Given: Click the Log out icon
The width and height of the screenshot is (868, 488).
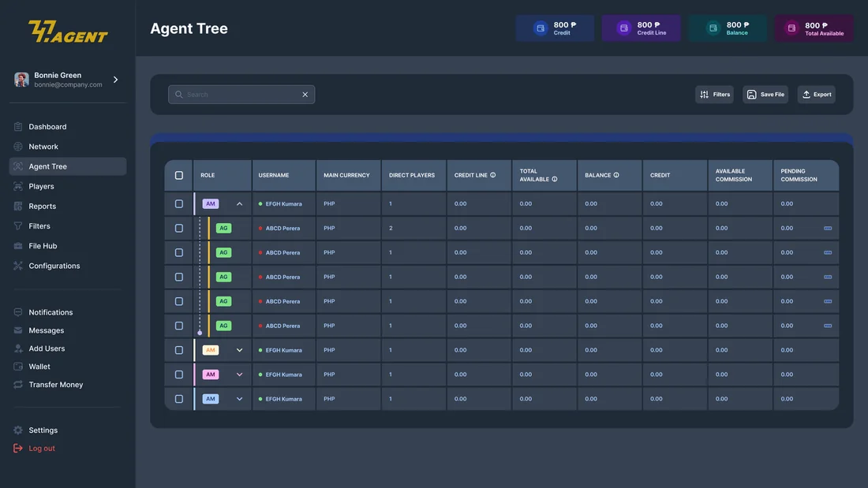Looking at the screenshot, I should (x=17, y=448).
